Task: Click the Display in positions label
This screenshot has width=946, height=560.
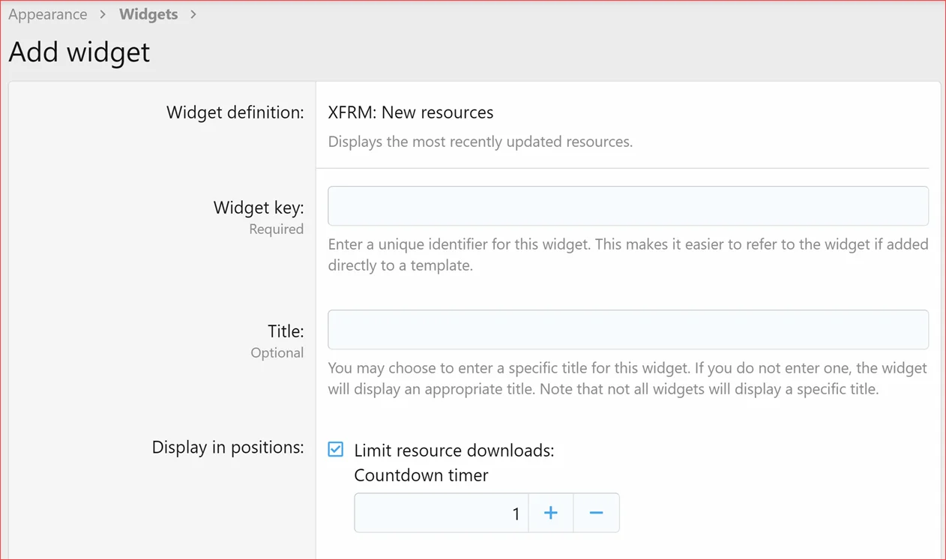Action: pos(227,447)
